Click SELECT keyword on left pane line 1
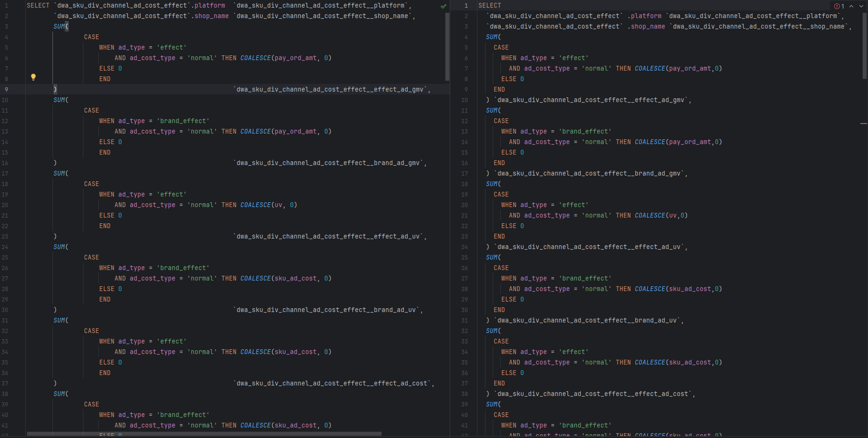This screenshot has width=868, height=438. (38, 5)
